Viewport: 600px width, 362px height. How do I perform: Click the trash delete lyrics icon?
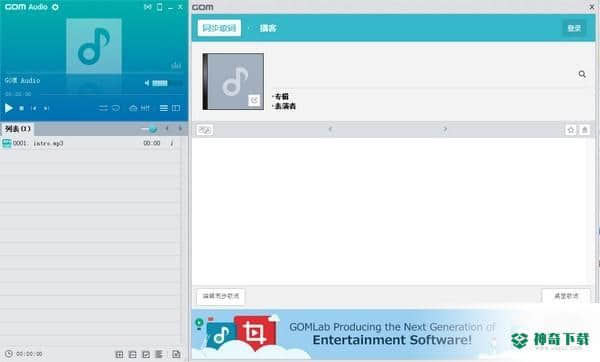(584, 130)
